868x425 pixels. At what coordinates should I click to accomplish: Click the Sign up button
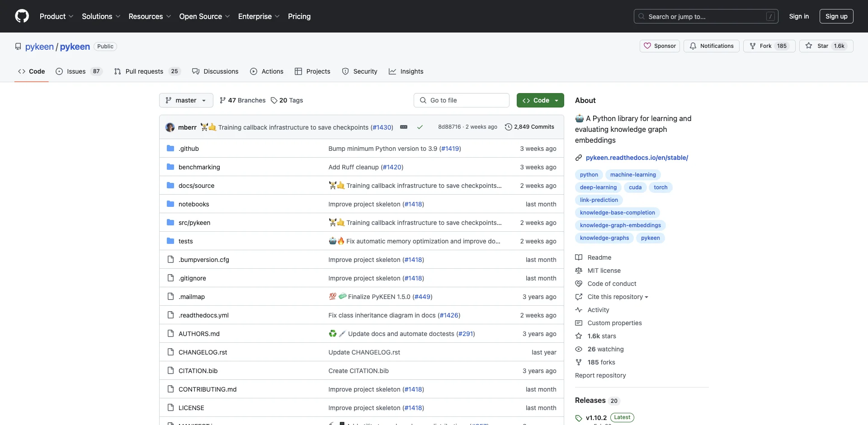836,16
